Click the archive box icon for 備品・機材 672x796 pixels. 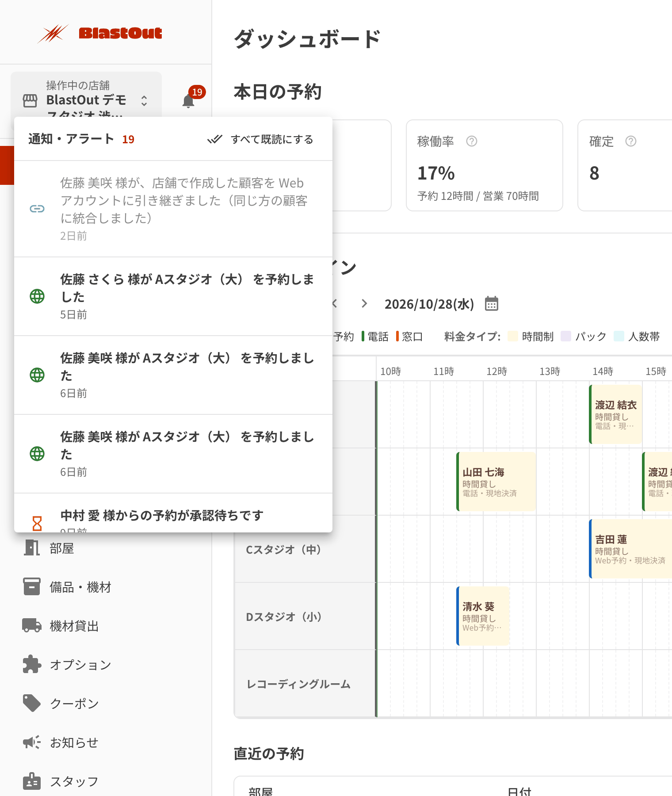pyautogui.click(x=32, y=587)
